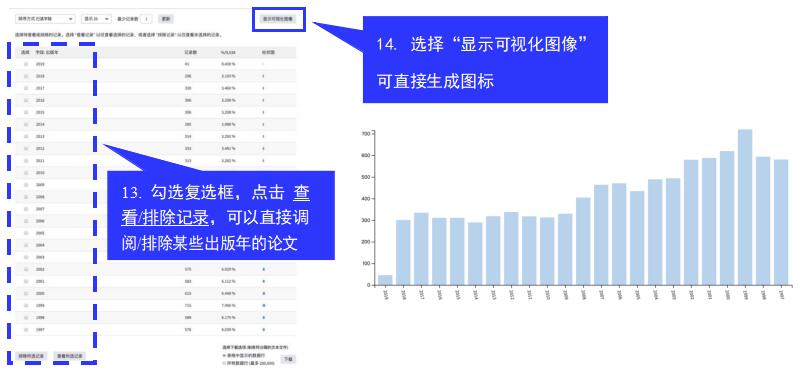Check the box for year 2015
The width and height of the screenshot is (799, 371).
pos(26,113)
